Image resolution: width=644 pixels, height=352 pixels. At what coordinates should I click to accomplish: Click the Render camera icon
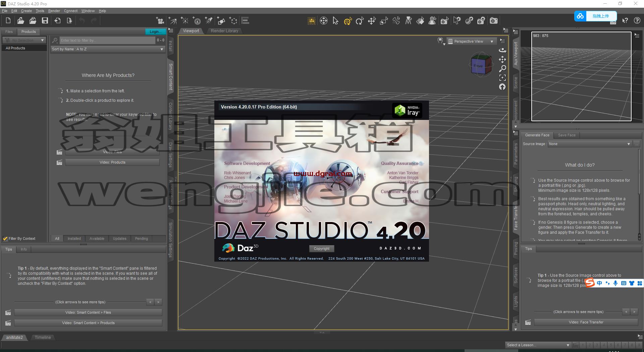point(493,21)
